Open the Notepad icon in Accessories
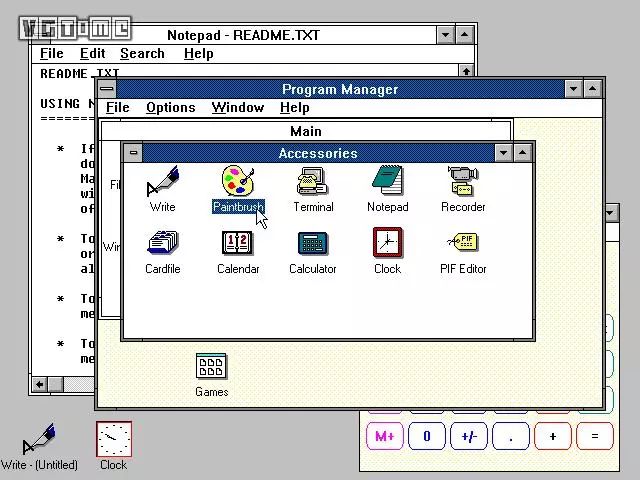 click(387, 180)
